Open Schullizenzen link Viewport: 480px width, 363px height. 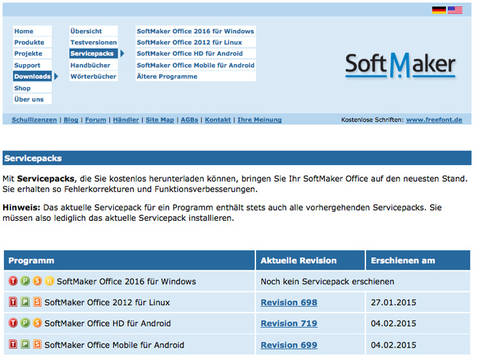pos(34,120)
